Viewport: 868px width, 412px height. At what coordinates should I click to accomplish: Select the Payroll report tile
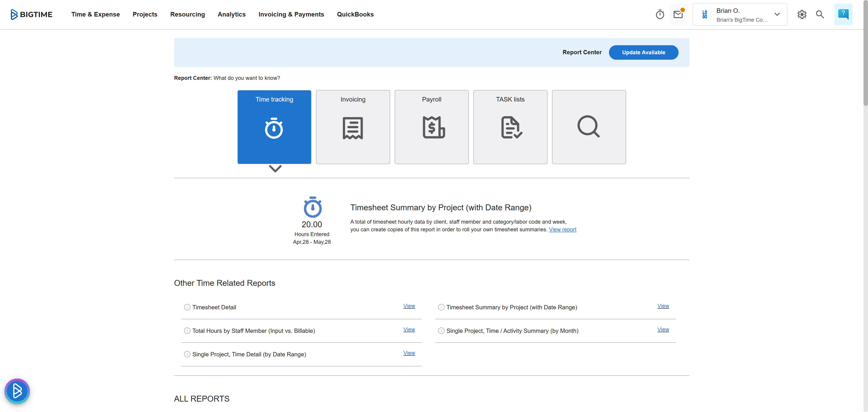click(432, 127)
